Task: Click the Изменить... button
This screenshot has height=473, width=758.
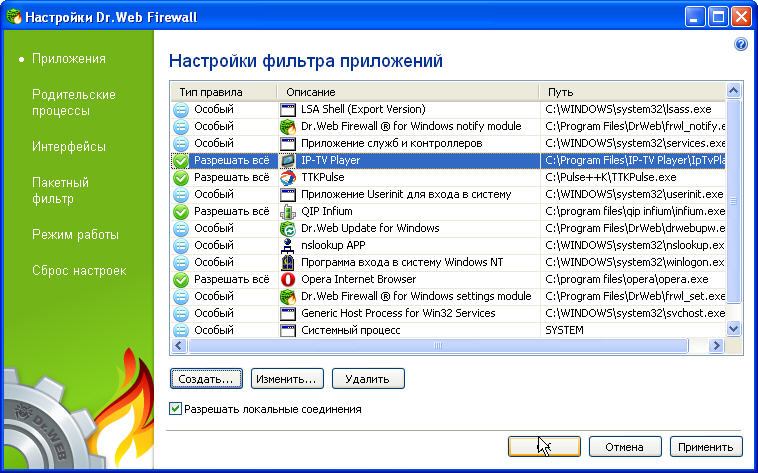Action: [287, 379]
